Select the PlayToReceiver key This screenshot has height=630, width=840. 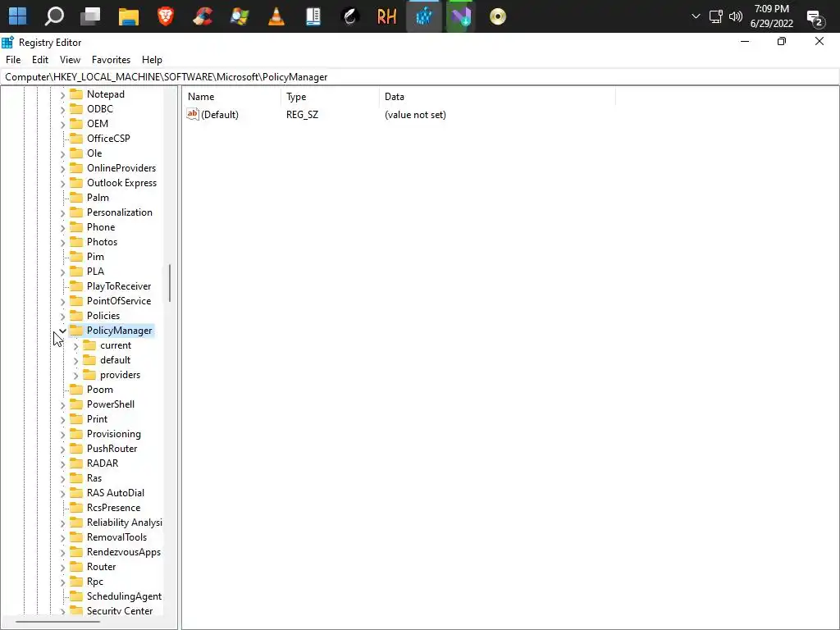pyautogui.click(x=119, y=286)
